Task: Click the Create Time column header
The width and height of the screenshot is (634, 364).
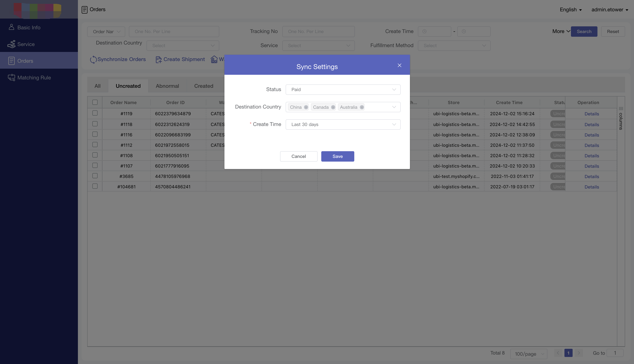Action: pos(509,102)
